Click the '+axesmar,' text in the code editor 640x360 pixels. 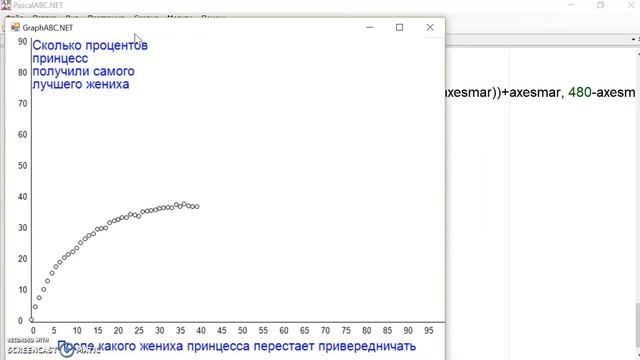[x=533, y=92]
